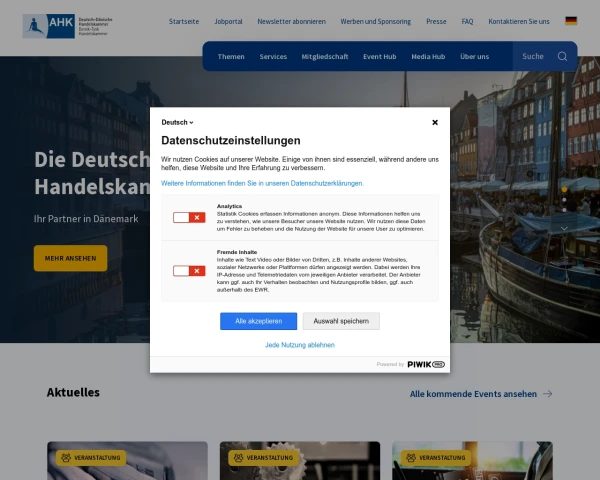Close the Datenschutzeinstellungen dialog with X
Screen dimensions: 600x480
[x=435, y=122]
